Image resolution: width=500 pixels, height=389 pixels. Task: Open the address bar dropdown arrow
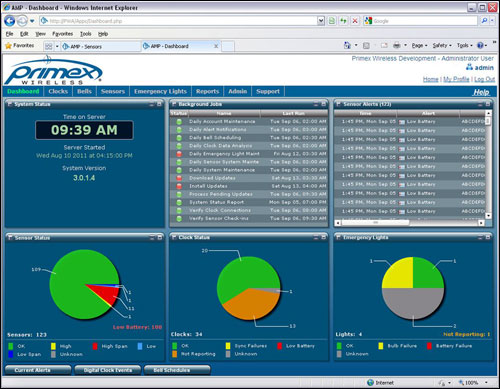click(321, 21)
